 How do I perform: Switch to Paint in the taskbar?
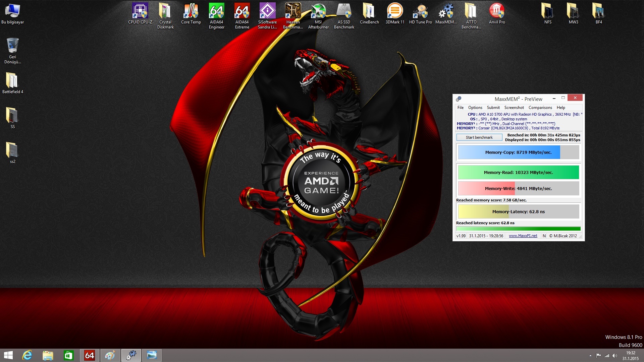point(110,355)
